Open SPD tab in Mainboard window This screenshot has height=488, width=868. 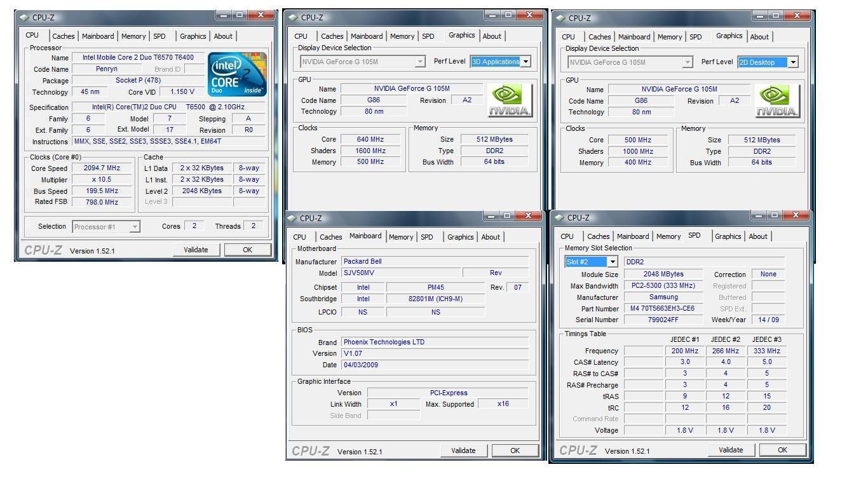point(427,237)
